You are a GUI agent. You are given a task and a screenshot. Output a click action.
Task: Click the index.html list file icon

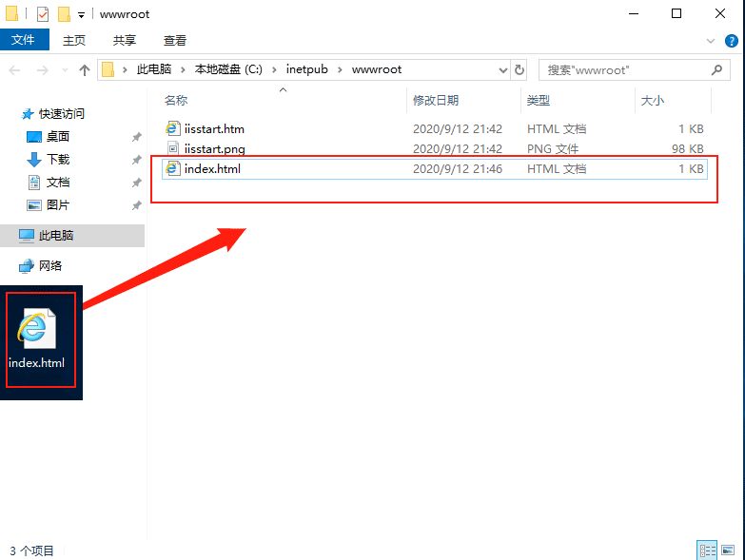click(x=172, y=168)
